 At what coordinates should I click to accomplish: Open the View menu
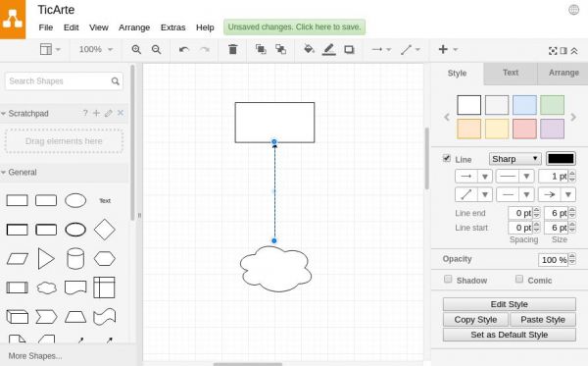point(99,27)
